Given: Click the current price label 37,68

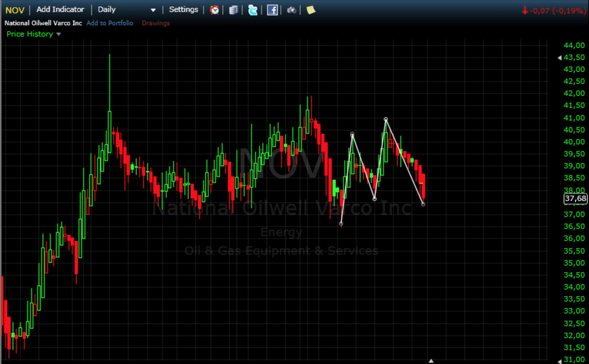Looking at the screenshot, I should (575, 199).
